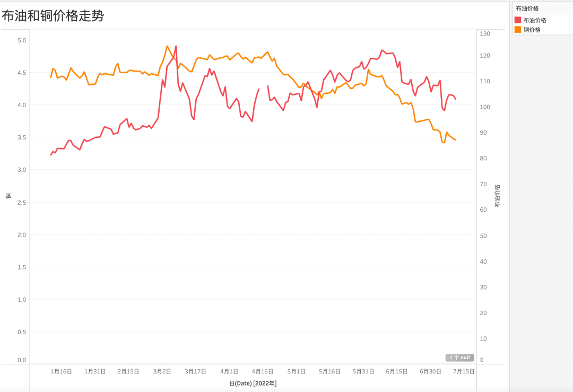Select the 1月16日 x-axis tick label
Screen dimensions: 573x392
61,371
